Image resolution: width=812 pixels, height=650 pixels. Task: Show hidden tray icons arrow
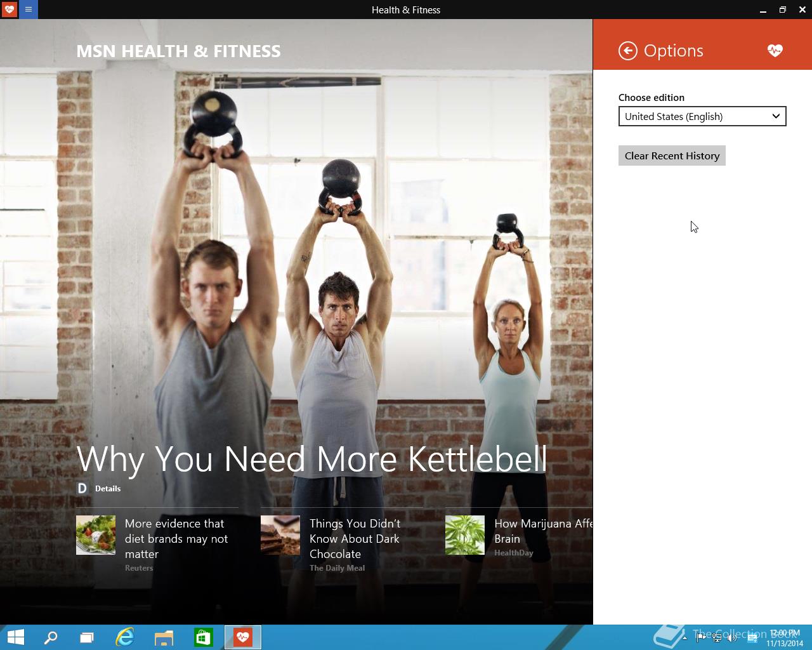click(684, 638)
